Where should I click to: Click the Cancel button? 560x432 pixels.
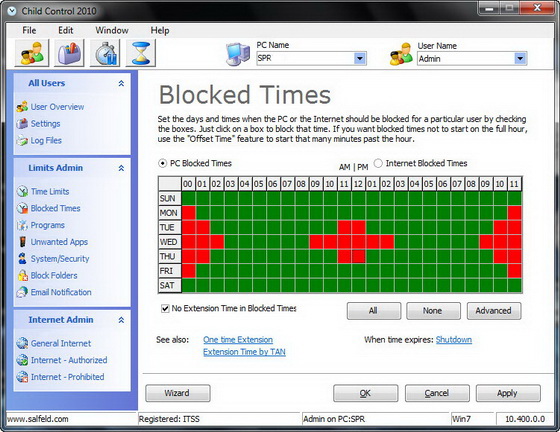point(437,393)
